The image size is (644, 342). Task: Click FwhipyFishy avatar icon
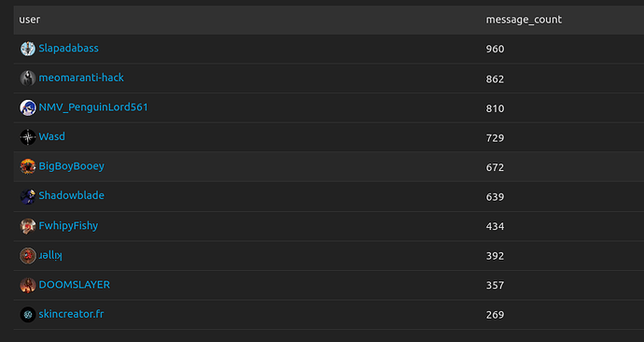[28, 226]
